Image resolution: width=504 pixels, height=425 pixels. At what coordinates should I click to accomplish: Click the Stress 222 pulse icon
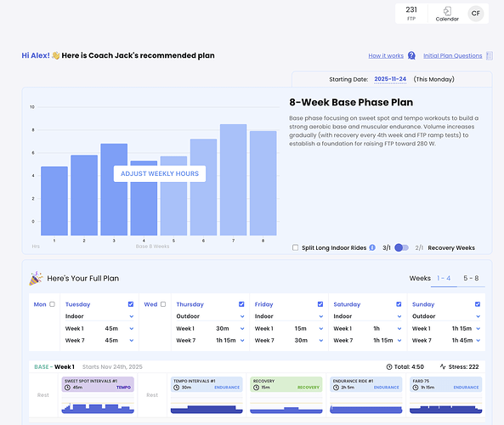443,366
